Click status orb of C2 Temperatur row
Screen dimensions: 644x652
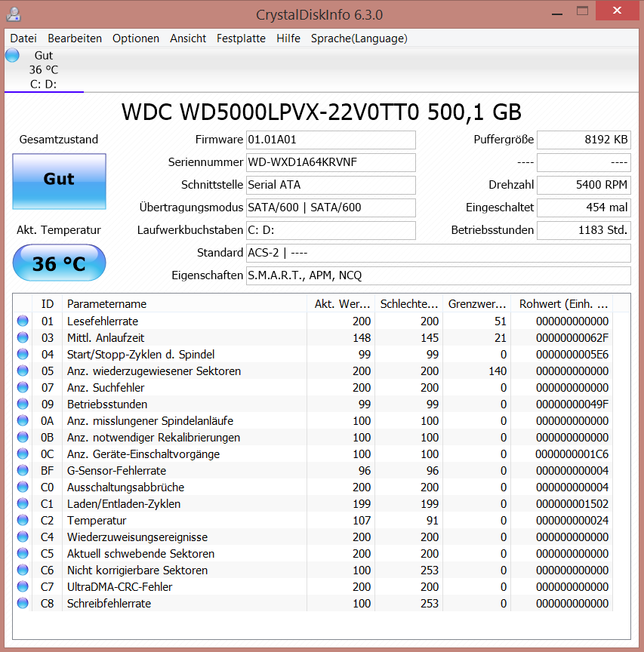point(23,520)
